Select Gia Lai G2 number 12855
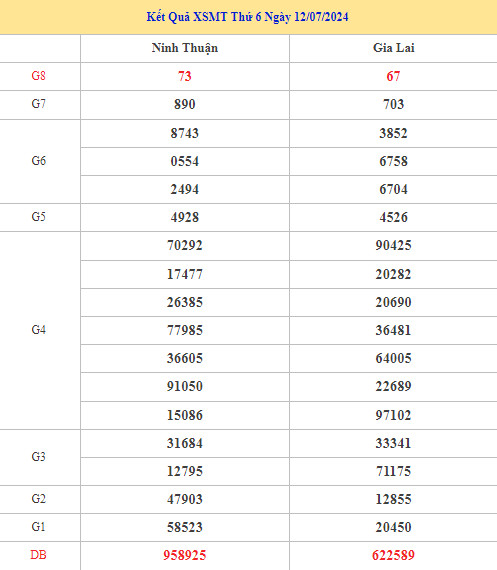 (x=393, y=499)
